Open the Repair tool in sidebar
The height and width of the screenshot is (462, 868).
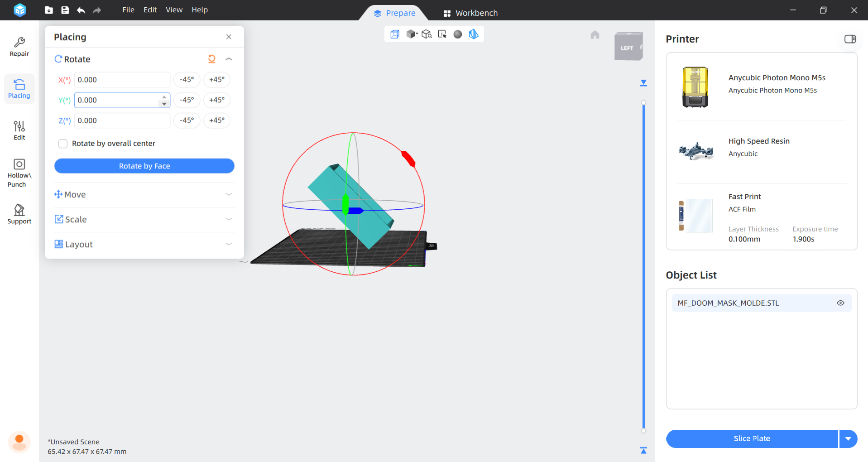19,47
